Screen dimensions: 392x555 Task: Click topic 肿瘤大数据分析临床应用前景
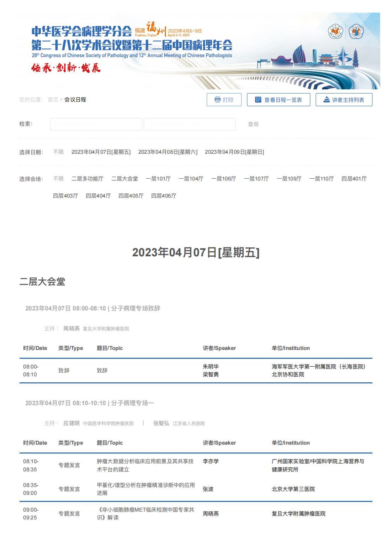pos(145,465)
